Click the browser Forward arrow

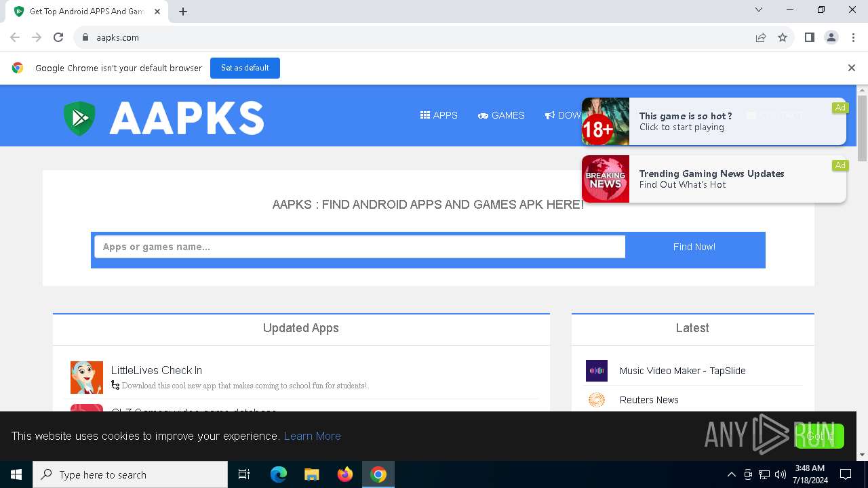(37, 37)
